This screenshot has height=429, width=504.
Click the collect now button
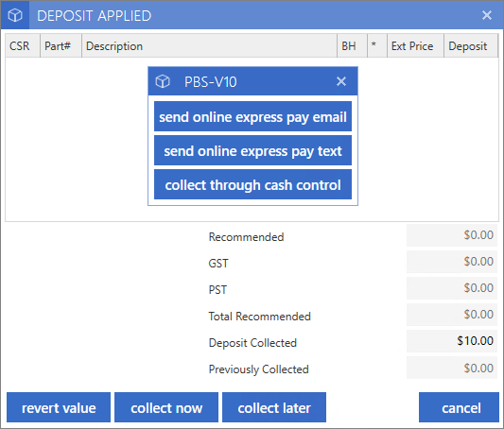coord(166,407)
